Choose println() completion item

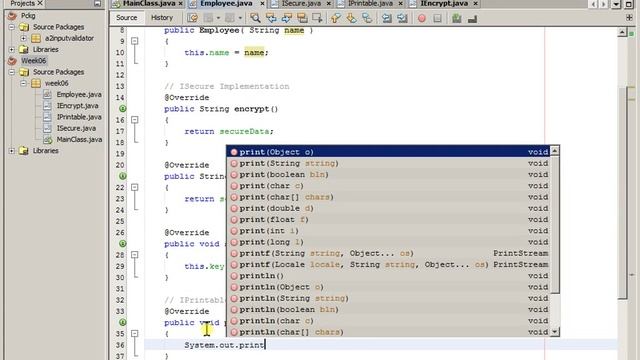click(x=388, y=276)
